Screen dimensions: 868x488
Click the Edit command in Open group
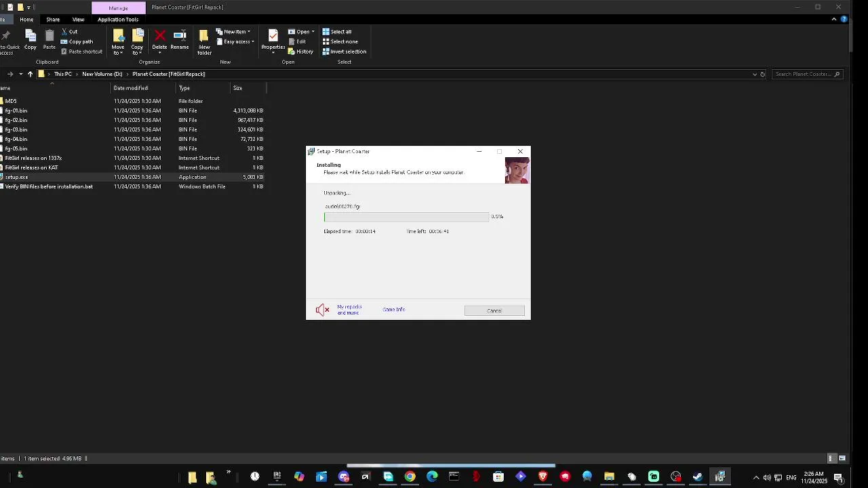point(297,41)
